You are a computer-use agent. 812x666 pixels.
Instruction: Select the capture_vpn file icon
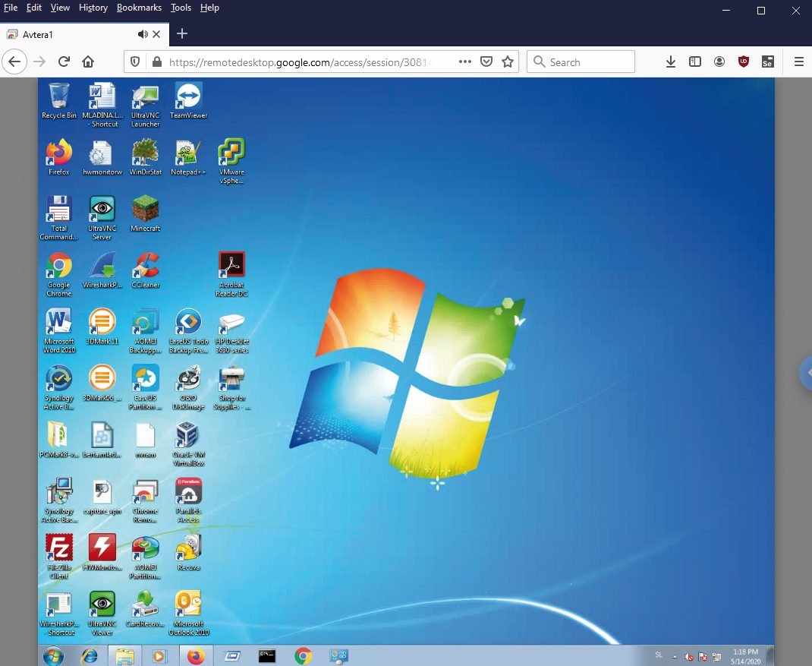tap(102, 497)
